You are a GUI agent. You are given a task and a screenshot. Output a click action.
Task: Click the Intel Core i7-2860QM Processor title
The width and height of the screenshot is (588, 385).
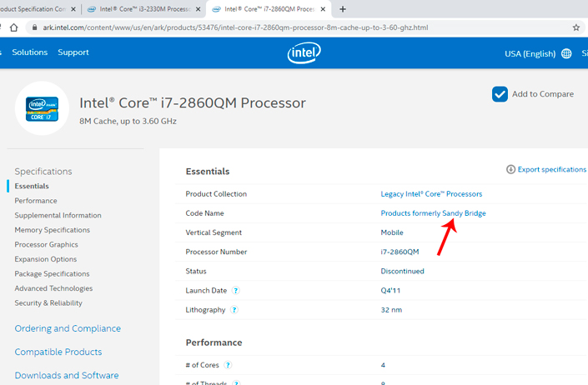(193, 103)
